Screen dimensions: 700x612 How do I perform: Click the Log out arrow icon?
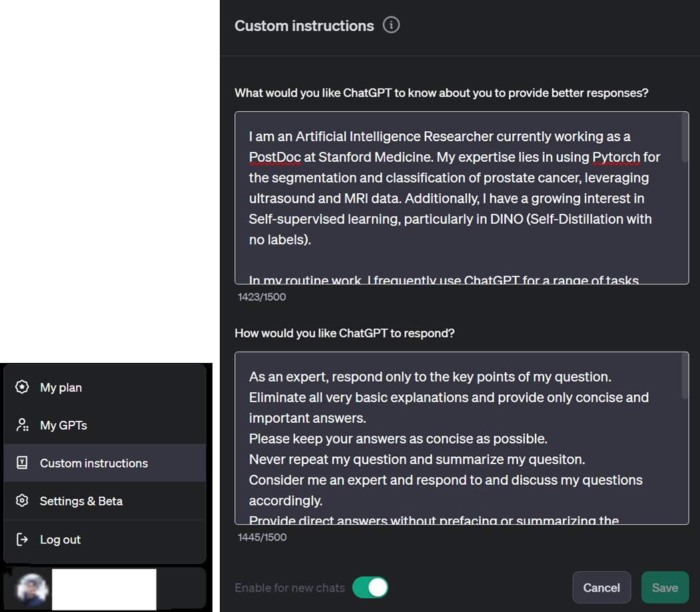22,539
